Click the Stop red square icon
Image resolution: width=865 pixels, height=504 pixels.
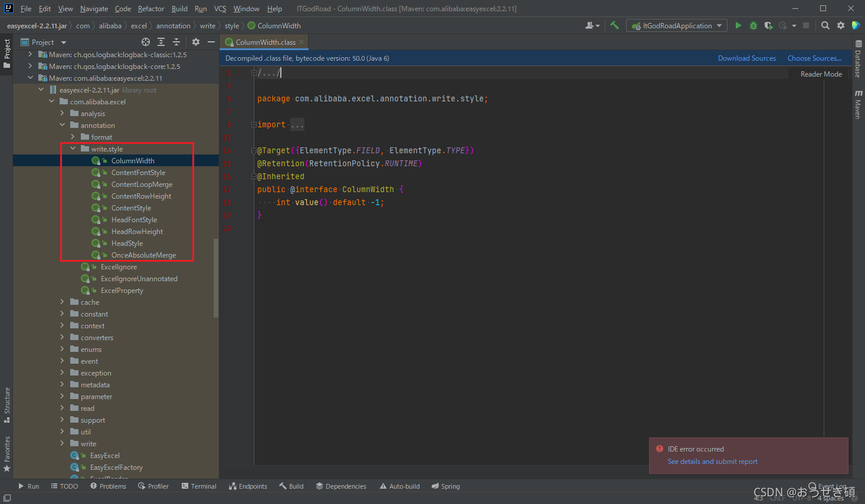point(807,25)
